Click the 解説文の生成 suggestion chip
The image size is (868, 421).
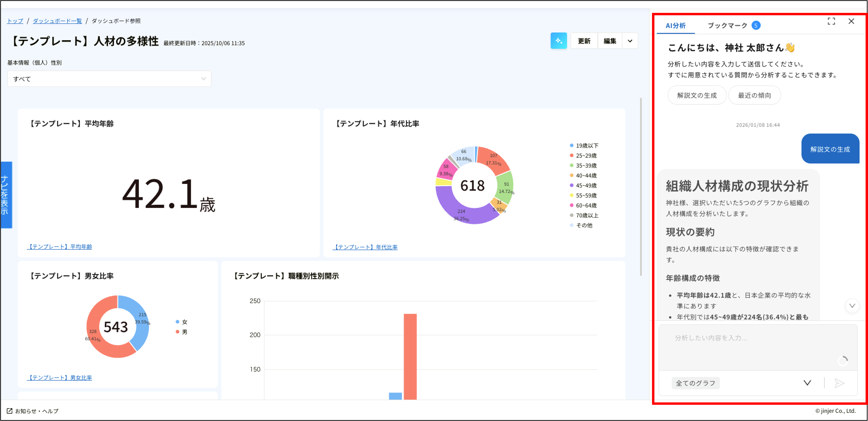click(x=697, y=95)
